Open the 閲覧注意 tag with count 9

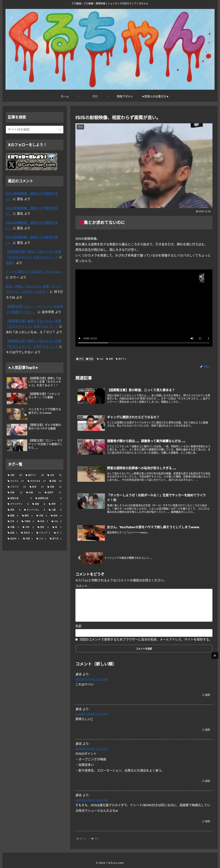20,498
